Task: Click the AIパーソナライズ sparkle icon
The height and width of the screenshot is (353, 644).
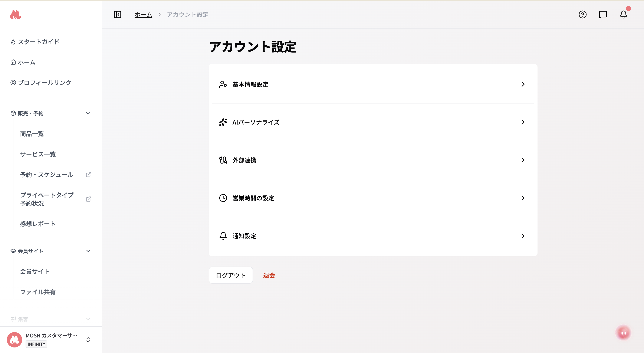Action: click(x=223, y=122)
